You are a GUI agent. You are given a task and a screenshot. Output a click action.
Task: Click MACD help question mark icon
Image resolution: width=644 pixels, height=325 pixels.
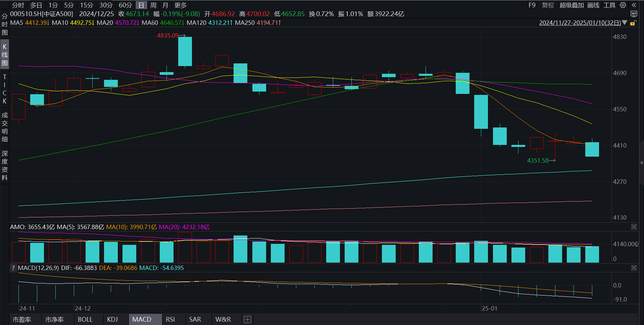(x=13, y=268)
